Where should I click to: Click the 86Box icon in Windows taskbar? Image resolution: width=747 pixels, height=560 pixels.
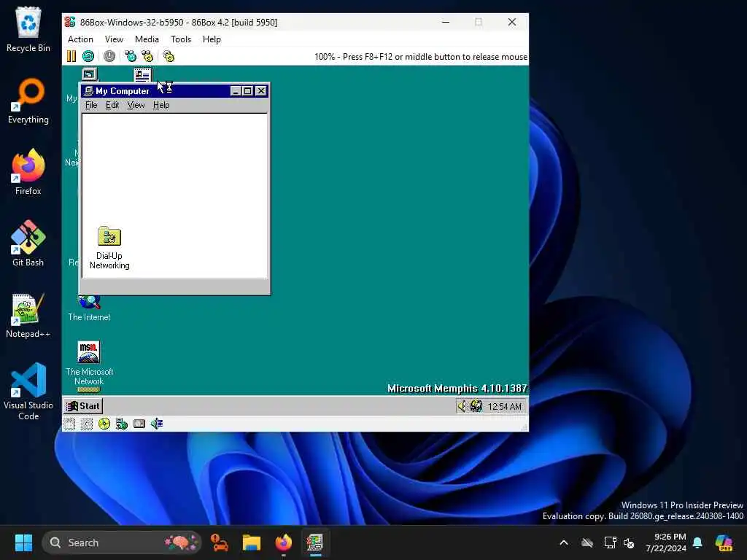(x=315, y=542)
